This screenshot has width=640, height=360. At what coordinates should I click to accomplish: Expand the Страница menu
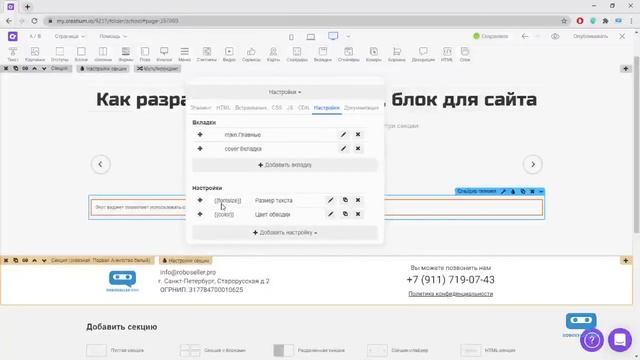(69, 36)
